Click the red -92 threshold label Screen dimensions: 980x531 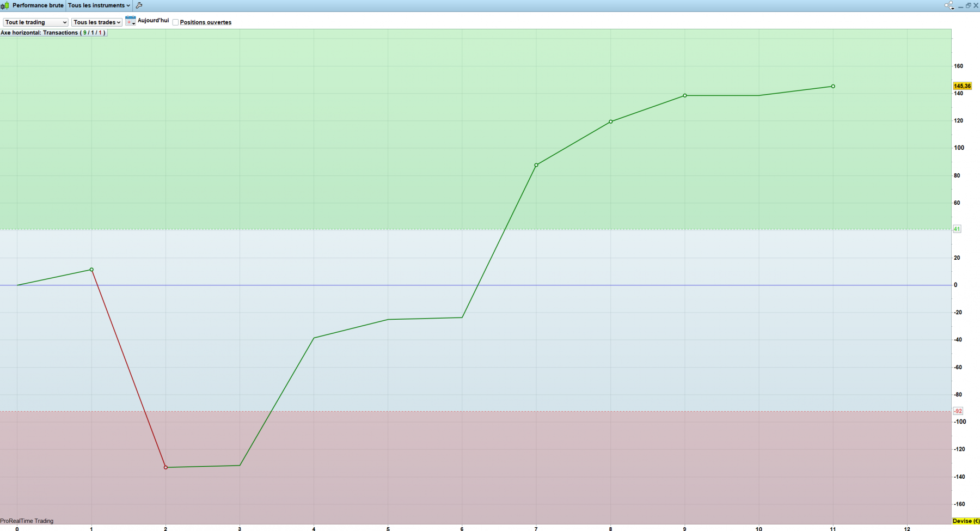pos(958,411)
